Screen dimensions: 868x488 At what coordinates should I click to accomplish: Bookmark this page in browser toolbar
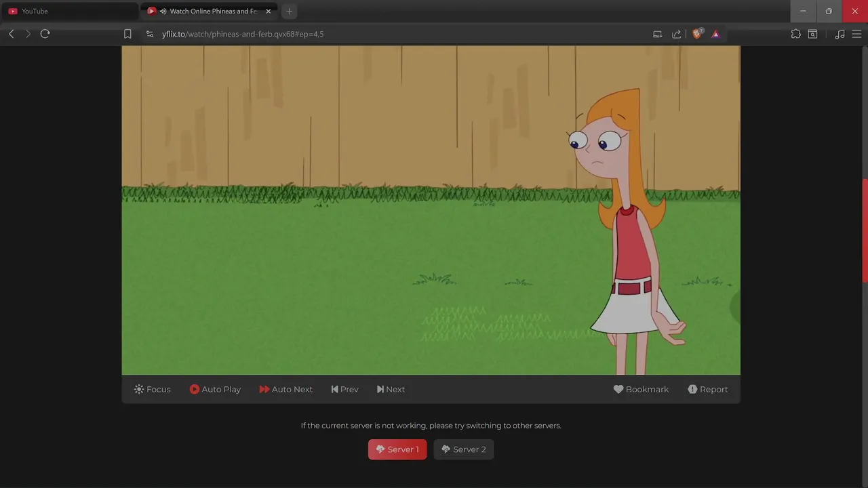tap(127, 34)
